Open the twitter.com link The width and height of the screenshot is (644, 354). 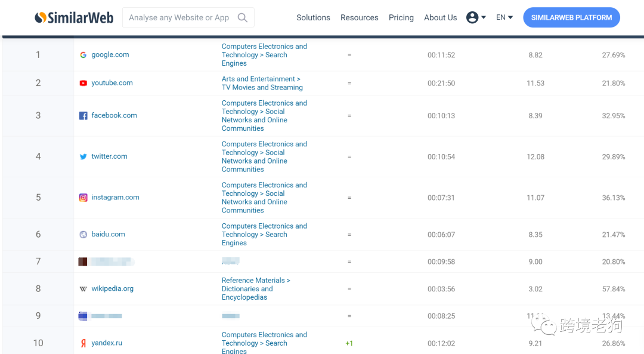[109, 156]
